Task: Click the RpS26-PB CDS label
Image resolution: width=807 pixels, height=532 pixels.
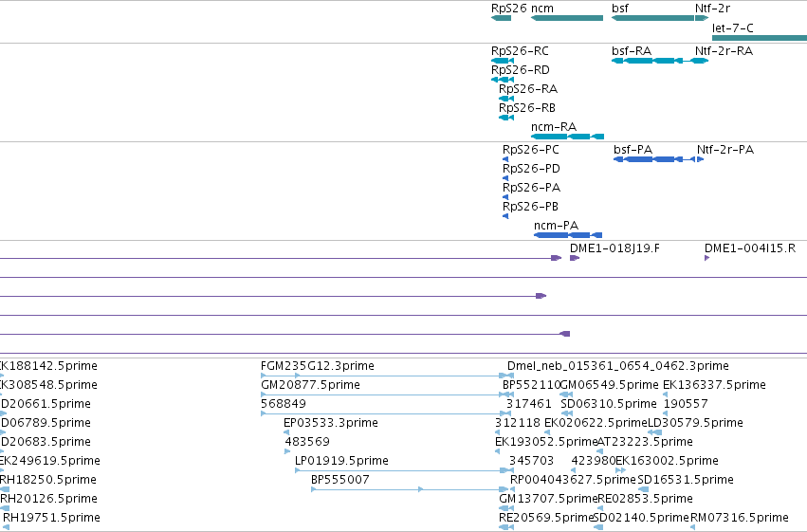Action: [x=530, y=207]
